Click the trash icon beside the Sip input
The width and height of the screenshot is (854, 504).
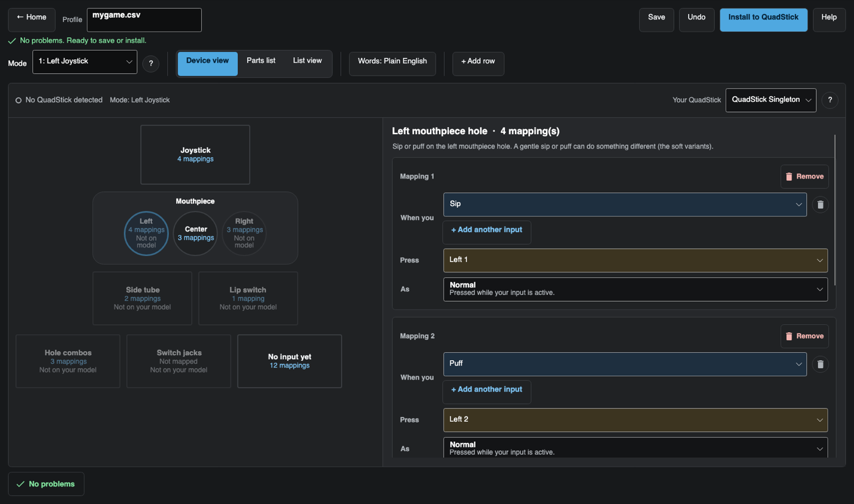[820, 205]
